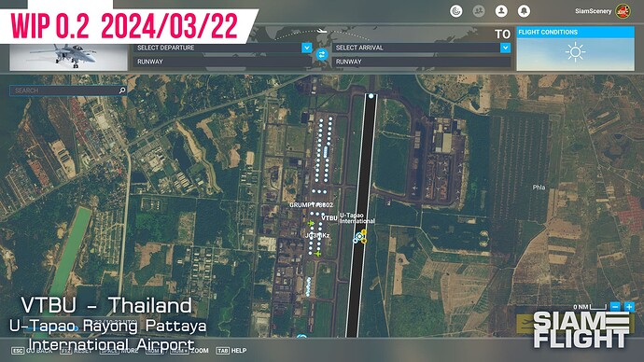Expand the Select Arrival dropdown arrow
The height and width of the screenshot is (362, 644).
click(x=505, y=48)
